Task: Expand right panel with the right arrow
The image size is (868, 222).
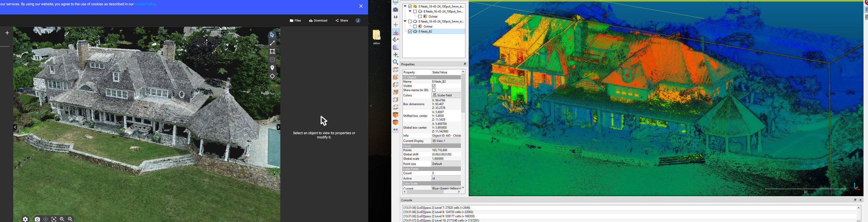Action: pos(278,127)
